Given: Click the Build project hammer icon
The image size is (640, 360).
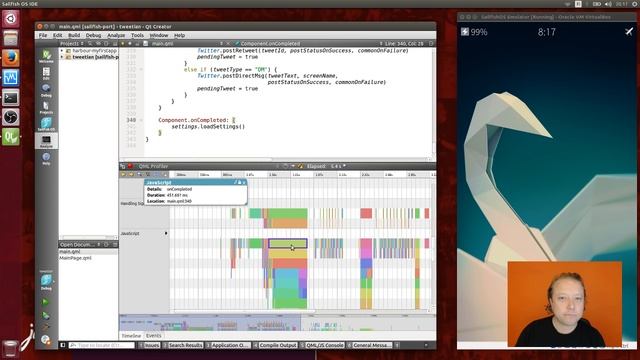Looking at the screenshot, I should 46,327.
